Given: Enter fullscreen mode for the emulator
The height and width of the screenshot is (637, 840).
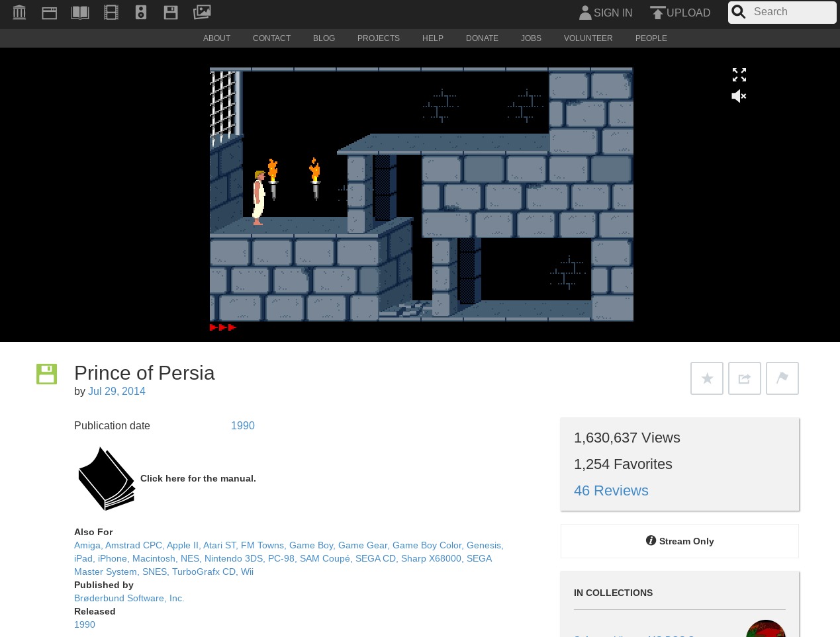Looking at the screenshot, I should (739, 75).
